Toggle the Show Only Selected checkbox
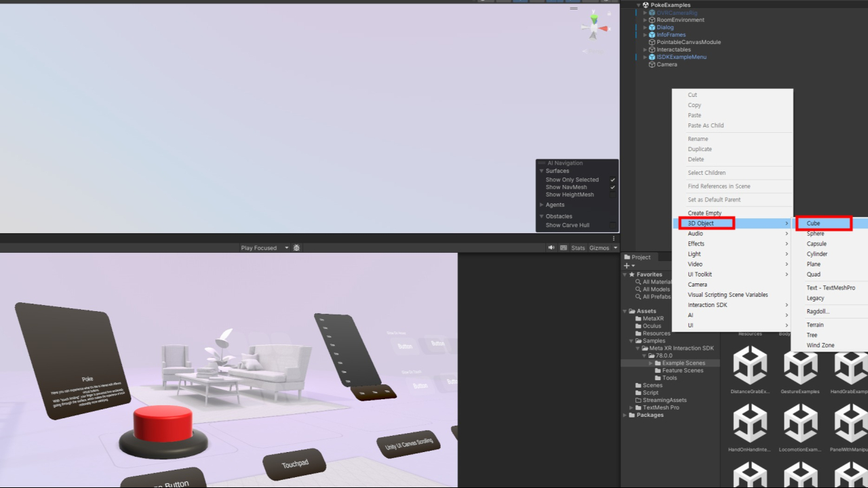The image size is (868, 488). 612,180
